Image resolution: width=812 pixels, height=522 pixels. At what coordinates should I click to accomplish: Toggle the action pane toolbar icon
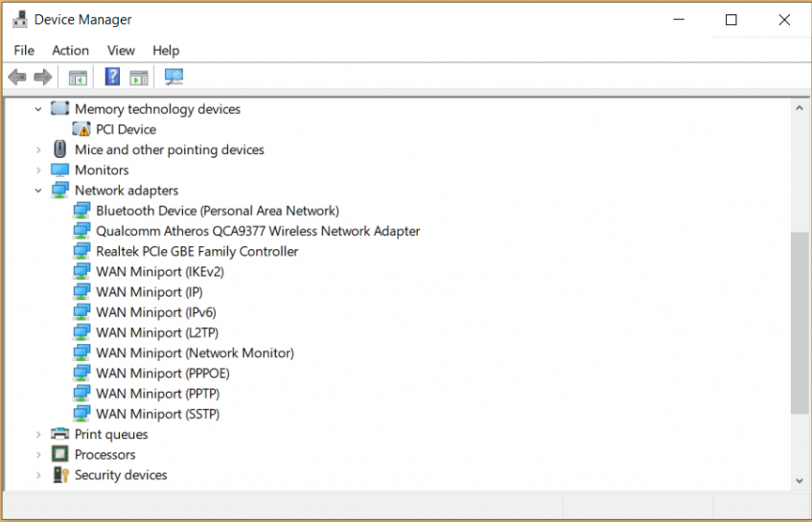(x=139, y=79)
